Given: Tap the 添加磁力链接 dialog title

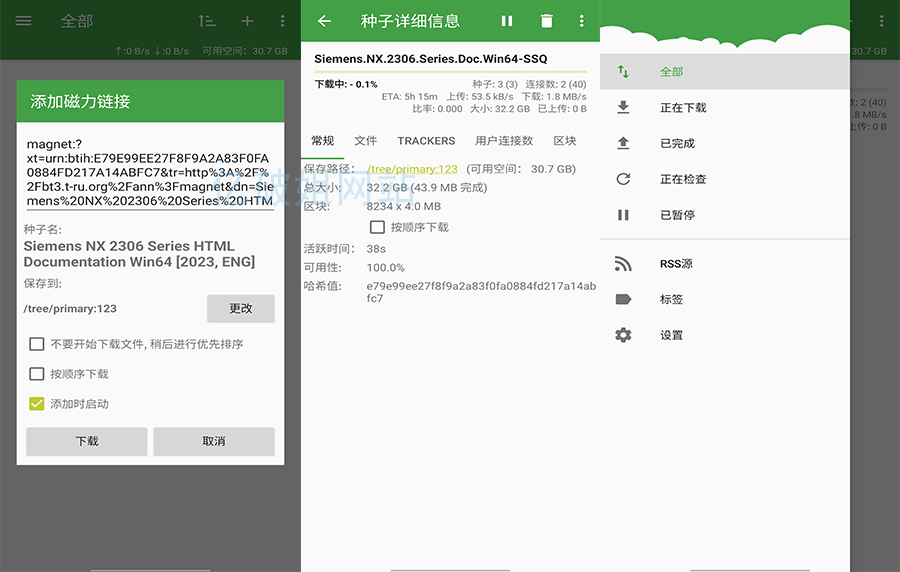Looking at the screenshot, I should 80,102.
